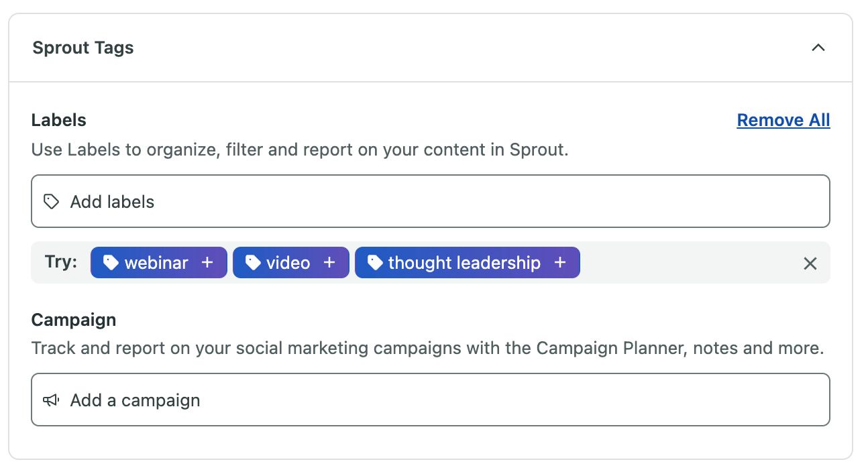Click the plus icon next to video
868x472 pixels.
[x=328, y=262]
